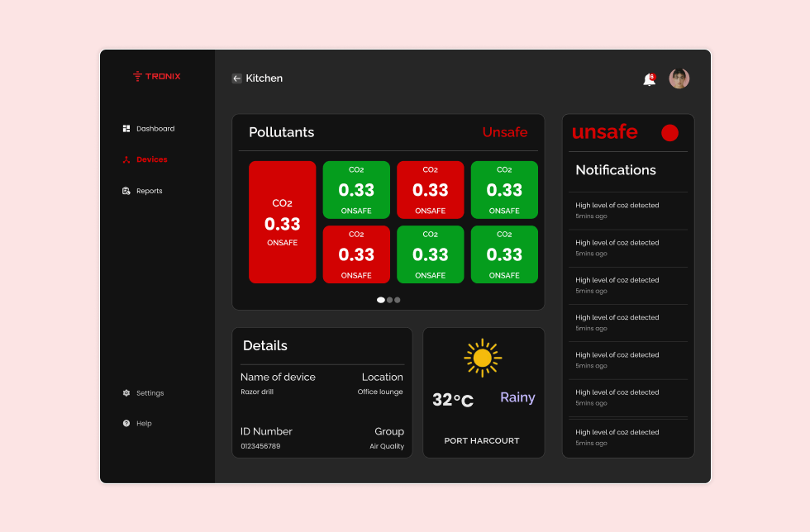This screenshot has width=810, height=532.
Task: Select the second pollutants carousel dot
Action: coord(390,300)
